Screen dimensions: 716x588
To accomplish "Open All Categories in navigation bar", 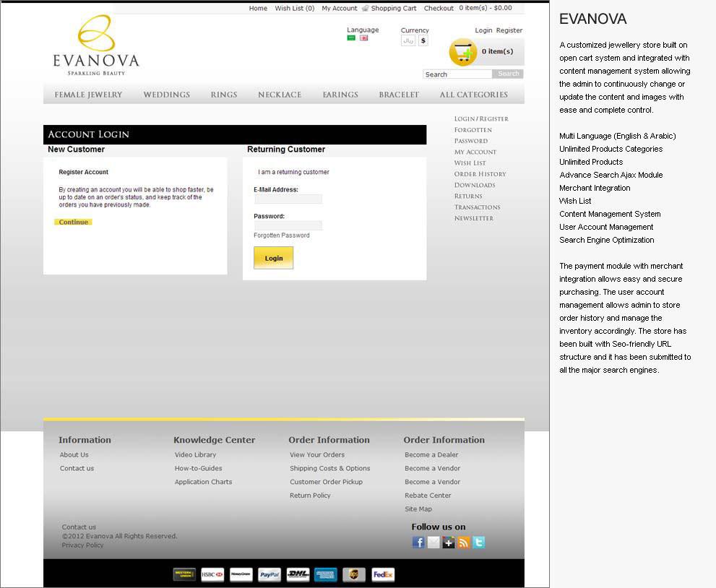I will pyautogui.click(x=473, y=95).
